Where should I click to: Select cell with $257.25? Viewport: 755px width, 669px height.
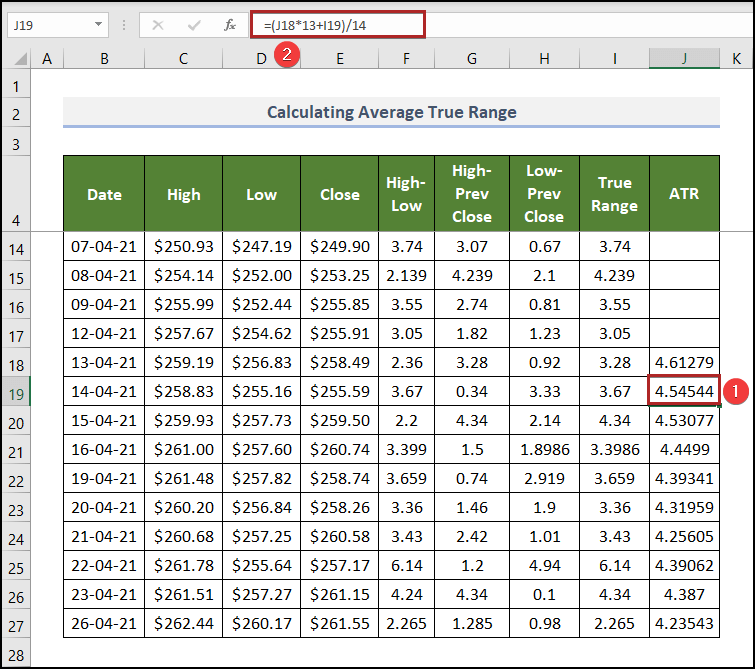pos(261,536)
